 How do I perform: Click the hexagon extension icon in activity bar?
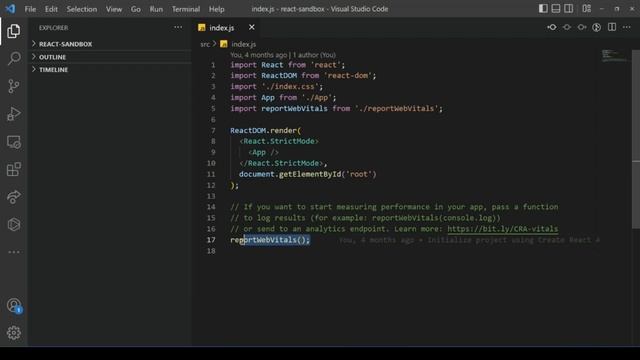(13, 224)
